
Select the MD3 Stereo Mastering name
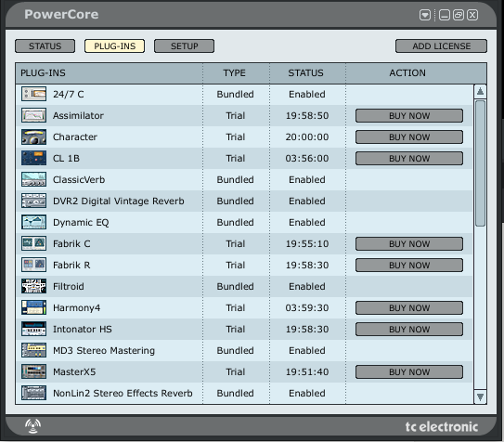(x=104, y=350)
